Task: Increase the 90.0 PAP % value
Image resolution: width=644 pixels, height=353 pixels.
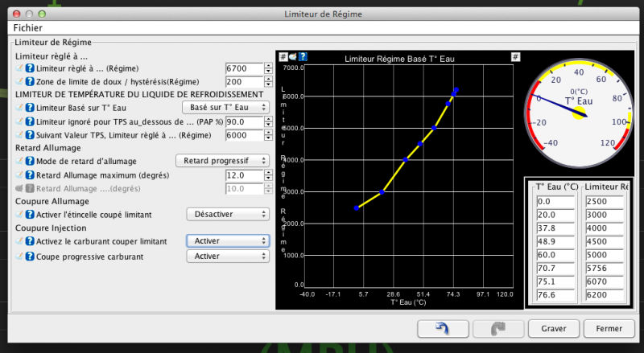Action: [268, 119]
